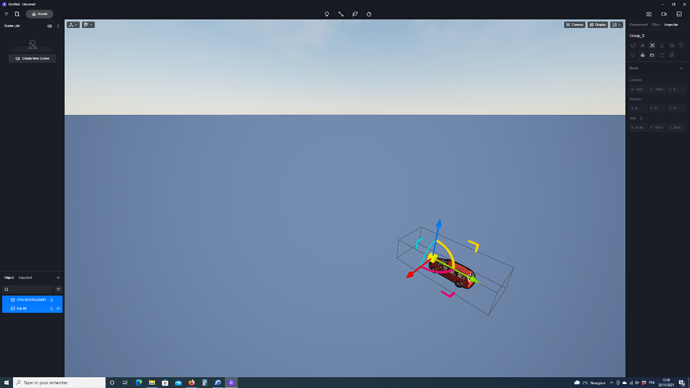Screen dimensions: 690x388
Task: Switch to the Imported tab in the object list
Action: click(25, 278)
